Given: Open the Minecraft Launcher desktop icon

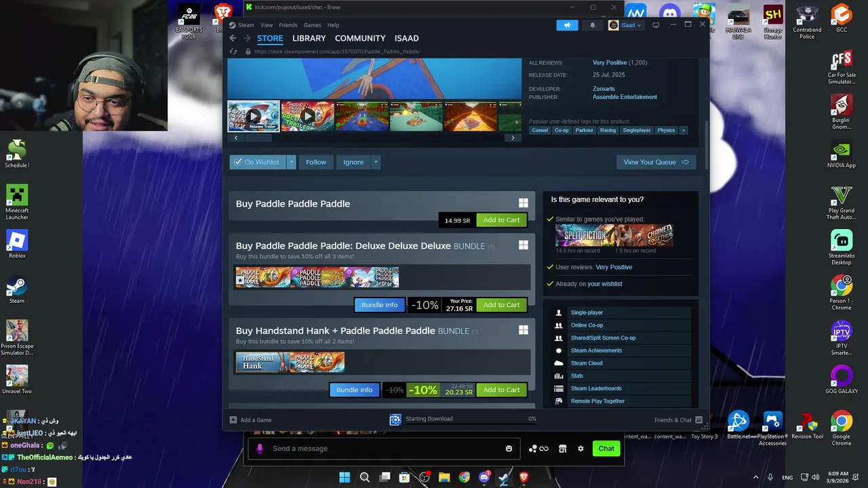Looking at the screenshot, I should (x=17, y=201).
